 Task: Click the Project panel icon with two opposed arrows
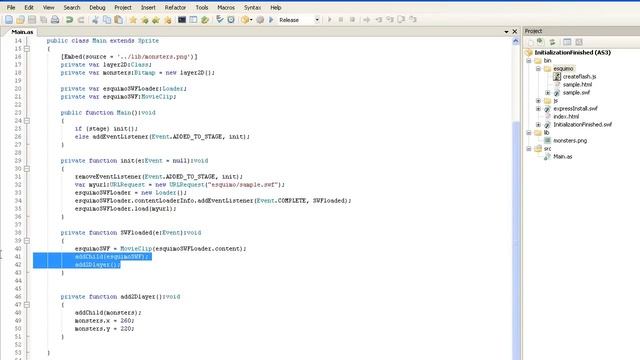[x=552, y=42]
